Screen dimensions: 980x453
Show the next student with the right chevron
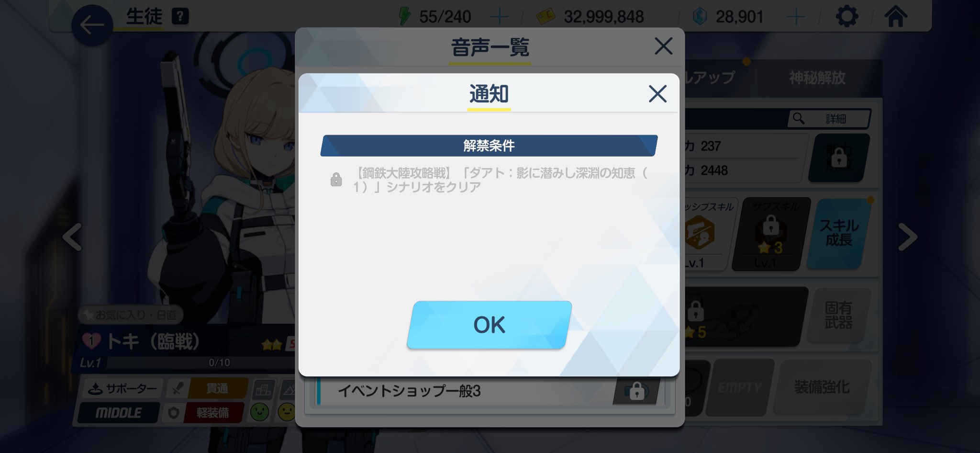tap(908, 237)
